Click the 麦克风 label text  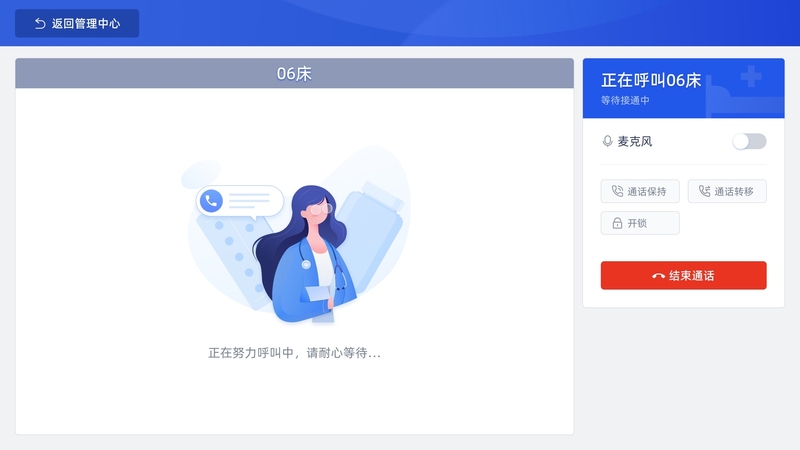635,141
